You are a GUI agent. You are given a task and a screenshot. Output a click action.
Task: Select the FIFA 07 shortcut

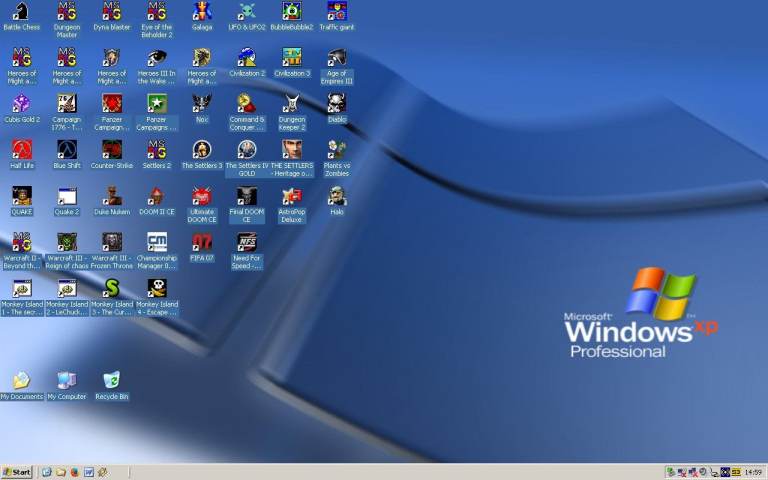coord(202,242)
